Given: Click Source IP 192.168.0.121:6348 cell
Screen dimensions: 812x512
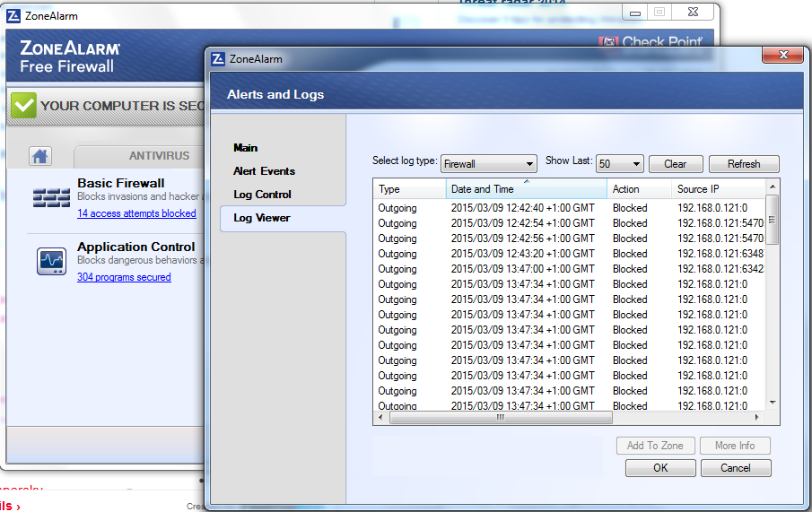Looking at the screenshot, I should click(720, 254).
